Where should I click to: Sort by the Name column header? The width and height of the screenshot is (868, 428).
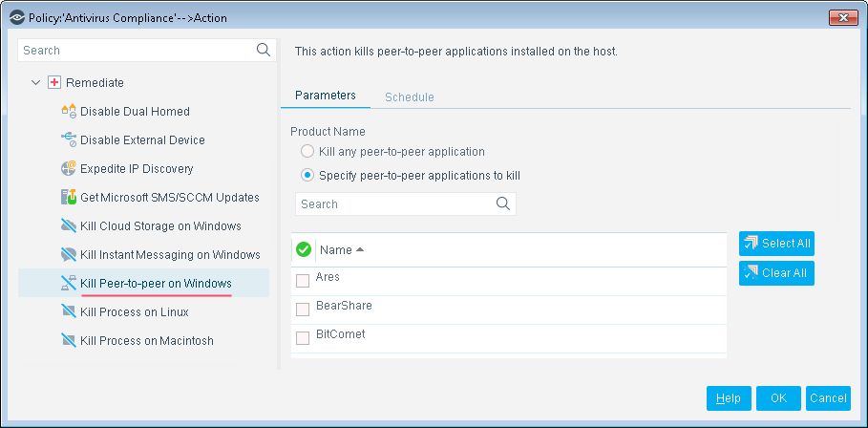pyautogui.click(x=342, y=249)
